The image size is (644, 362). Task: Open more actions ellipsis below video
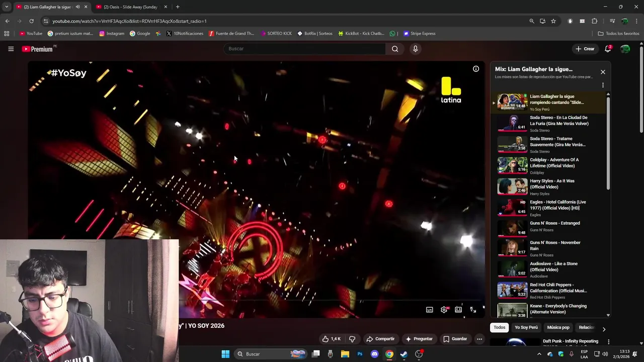click(479, 339)
